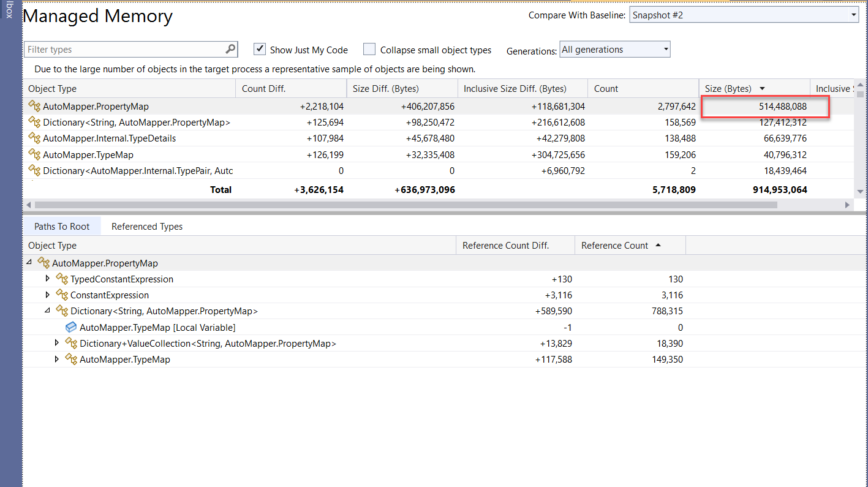868x487 pixels.
Task: Sort by Count Diff. column
Action: click(291, 88)
